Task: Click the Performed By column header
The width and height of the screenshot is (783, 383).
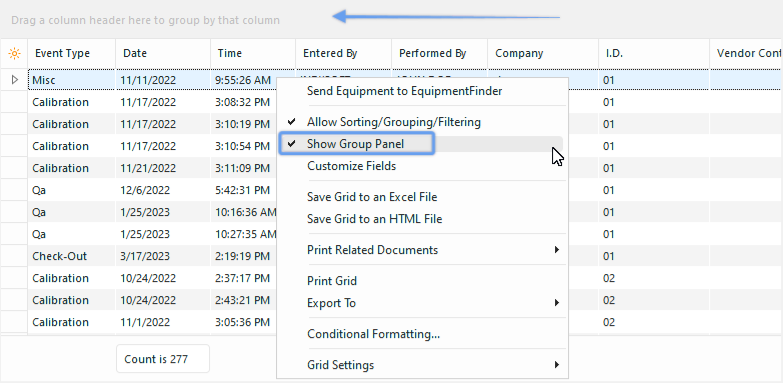Action: click(440, 53)
